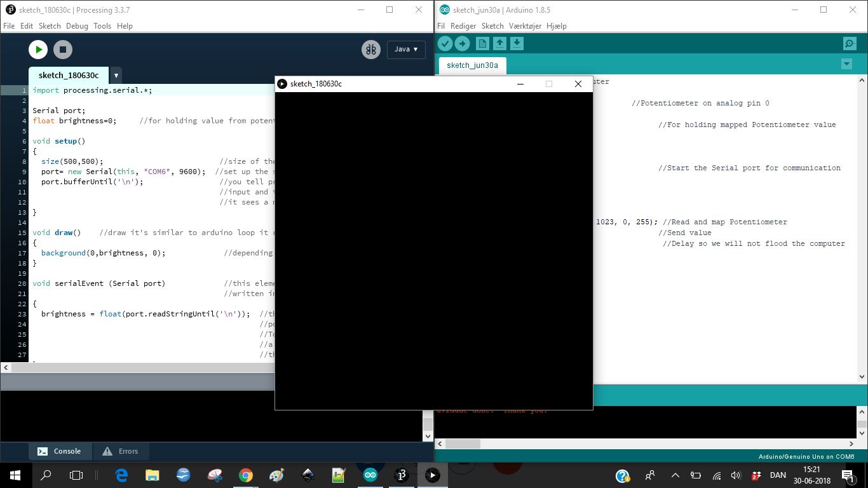This screenshot has height=488, width=868.
Task: Open the Værktøjer menu in Arduino
Action: pos(524,26)
